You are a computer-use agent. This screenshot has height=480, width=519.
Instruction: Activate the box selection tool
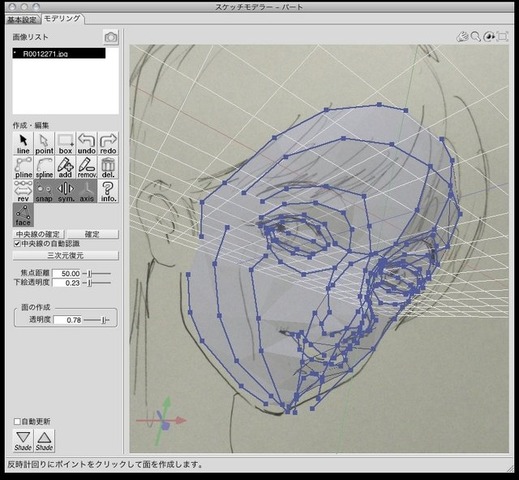tap(66, 144)
